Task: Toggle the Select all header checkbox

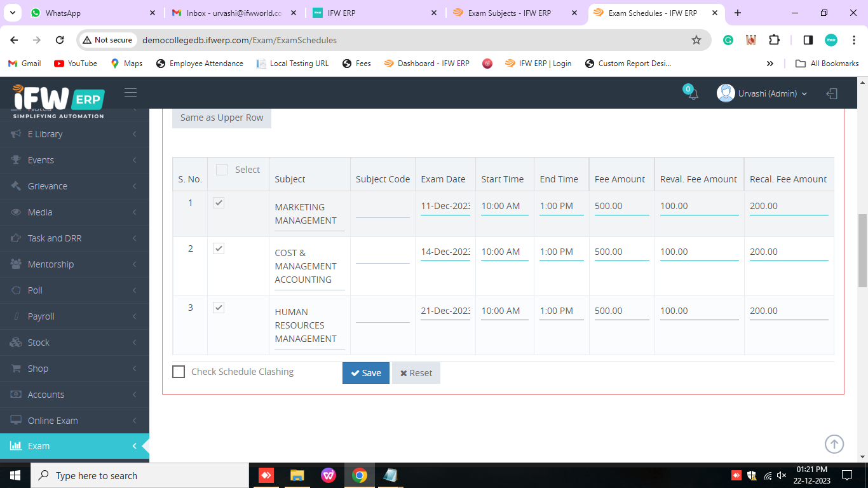Action: tap(222, 170)
